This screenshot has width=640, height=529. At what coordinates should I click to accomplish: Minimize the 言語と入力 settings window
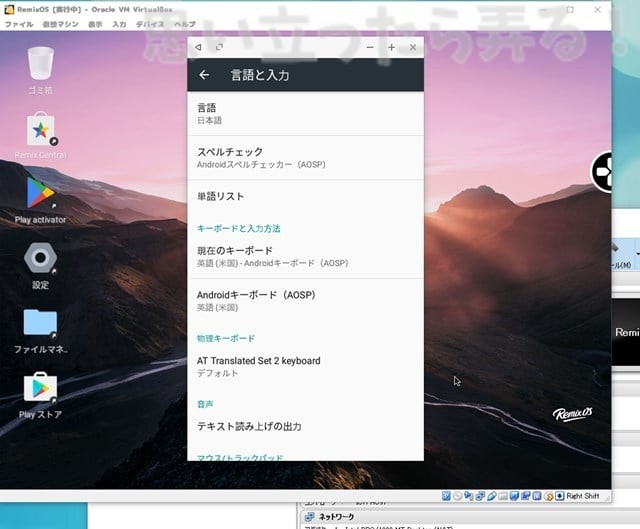(x=370, y=47)
